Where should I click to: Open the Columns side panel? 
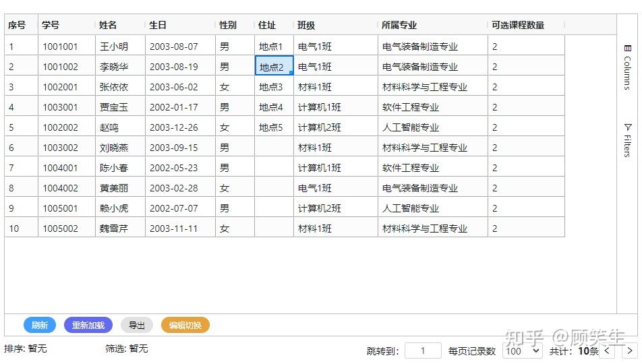627,67
